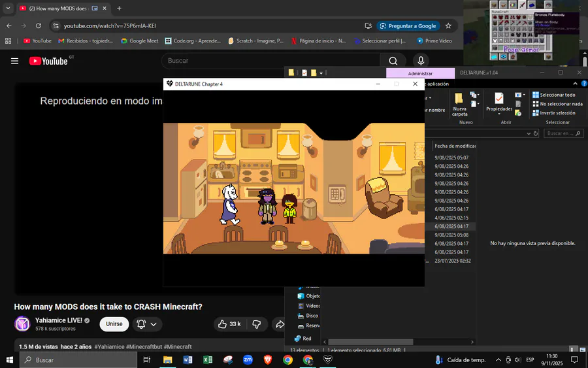Select the row dated 4/06/2025 02:15
The width and height of the screenshot is (588, 368).
(x=450, y=218)
